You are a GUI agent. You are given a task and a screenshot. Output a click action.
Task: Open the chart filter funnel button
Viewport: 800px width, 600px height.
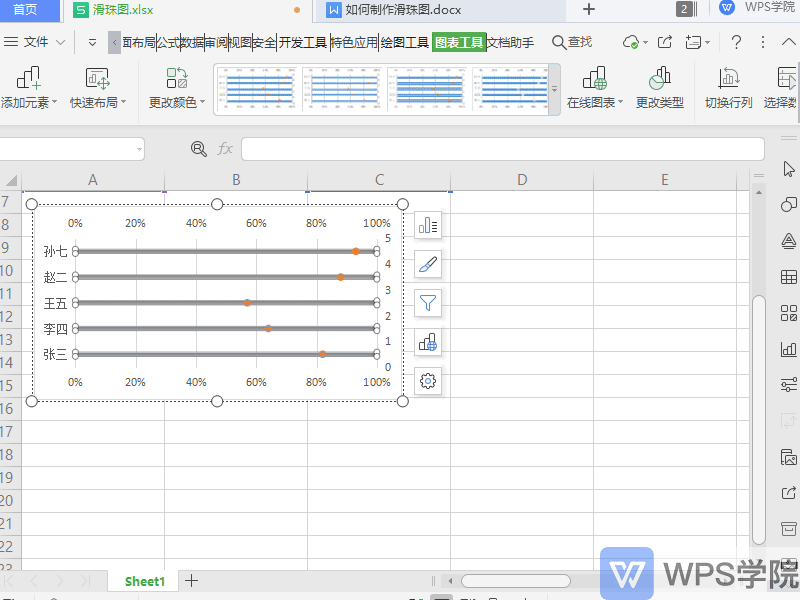click(x=428, y=303)
